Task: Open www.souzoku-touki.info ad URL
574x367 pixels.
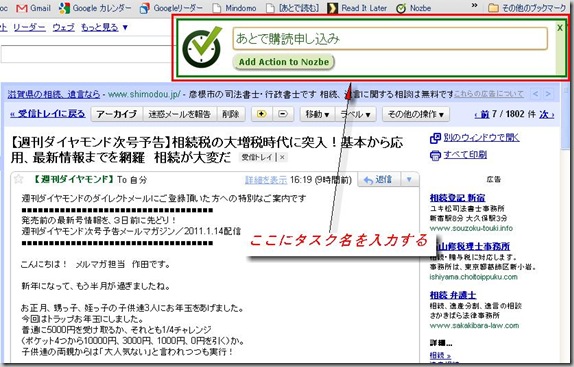Action: click(471, 228)
